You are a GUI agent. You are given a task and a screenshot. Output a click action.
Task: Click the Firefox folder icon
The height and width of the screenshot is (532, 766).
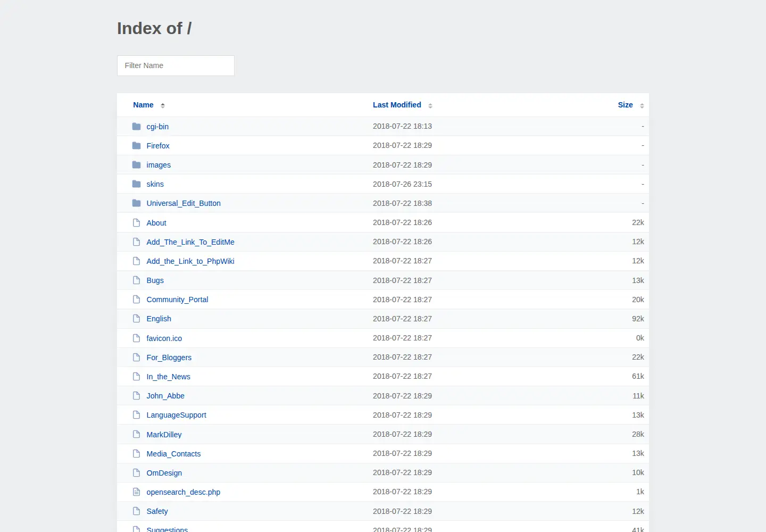[x=137, y=146]
